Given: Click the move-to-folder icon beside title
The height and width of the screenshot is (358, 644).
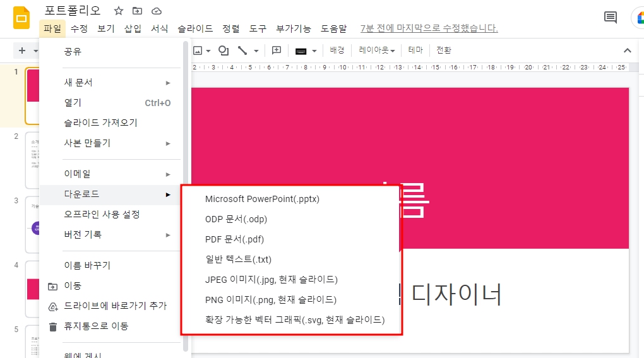Looking at the screenshot, I should click(x=137, y=11).
